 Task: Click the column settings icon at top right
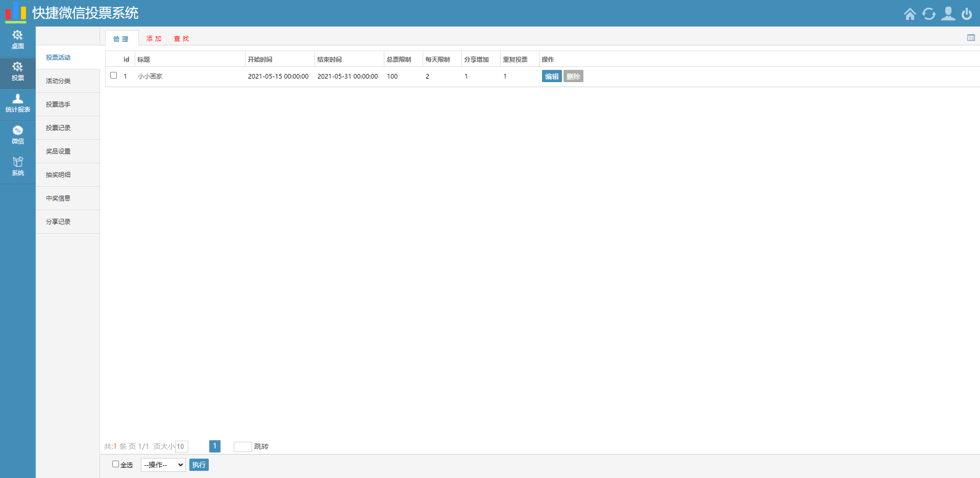tap(971, 38)
